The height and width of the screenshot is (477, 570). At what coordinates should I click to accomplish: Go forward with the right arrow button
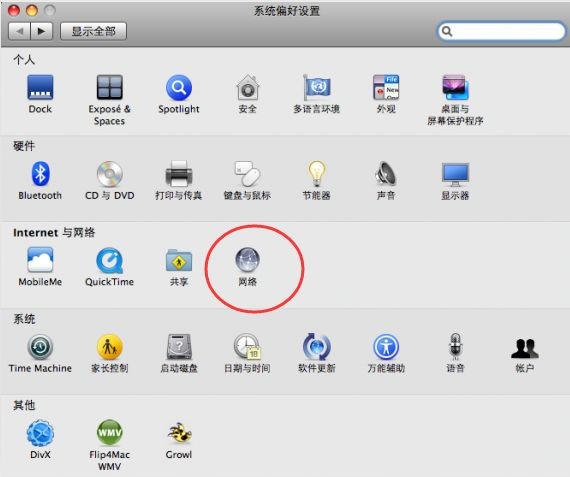(x=42, y=31)
